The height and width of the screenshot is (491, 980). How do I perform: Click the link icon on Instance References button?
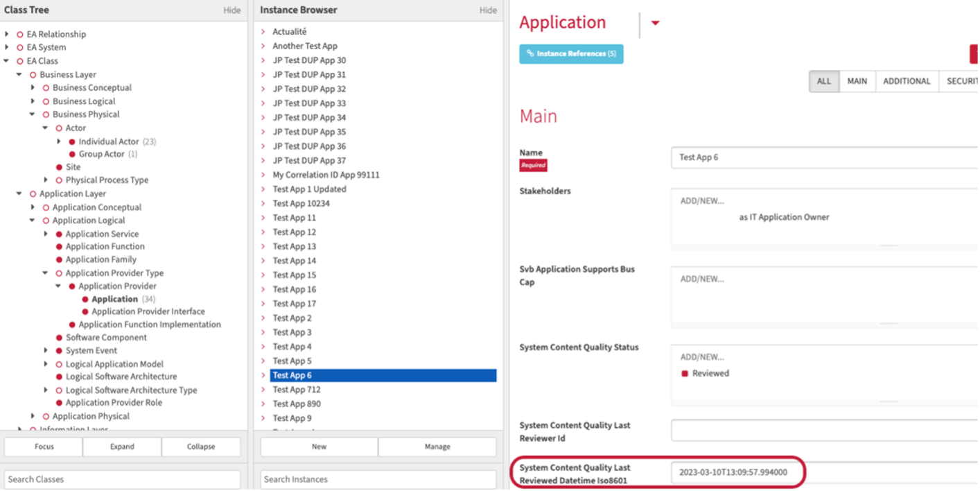pyautogui.click(x=530, y=54)
